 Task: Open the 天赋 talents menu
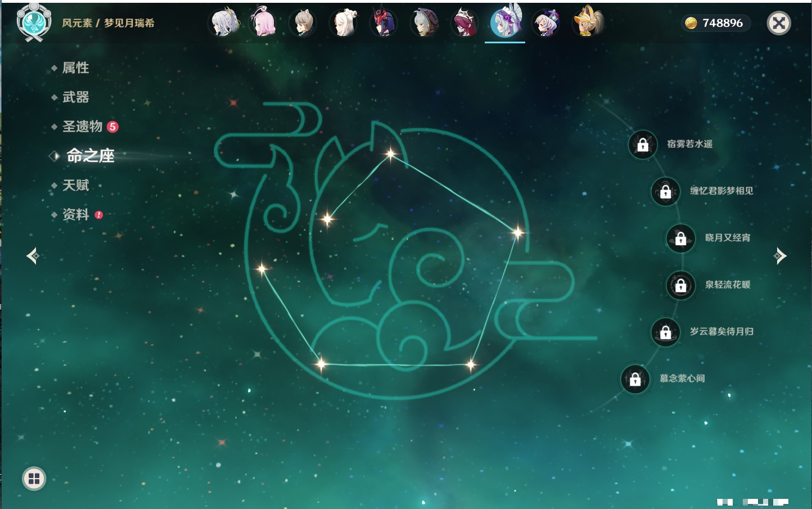[x=75, y=185]
